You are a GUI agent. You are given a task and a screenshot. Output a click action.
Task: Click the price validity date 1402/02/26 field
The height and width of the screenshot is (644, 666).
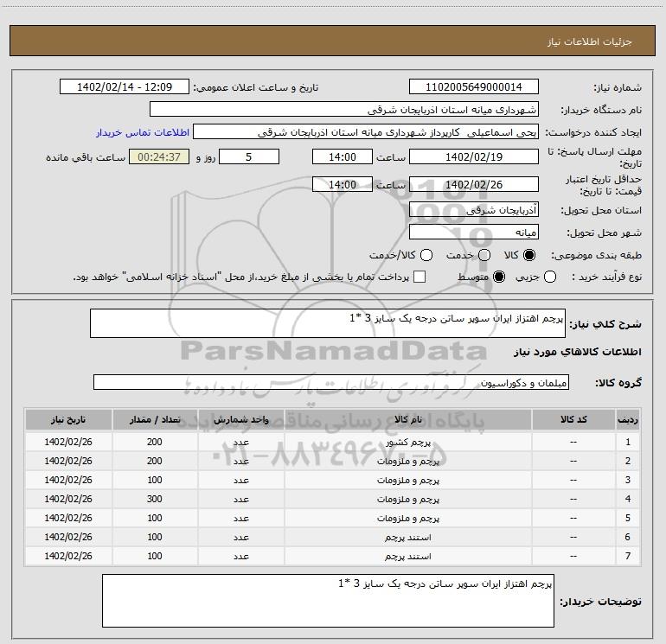pos(474,184)
